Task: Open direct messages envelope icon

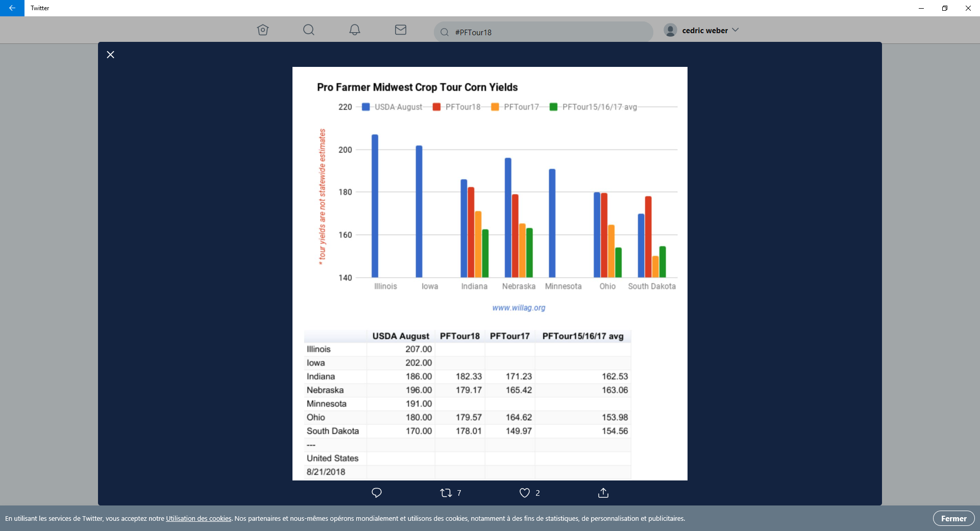Action: point(401,30)
